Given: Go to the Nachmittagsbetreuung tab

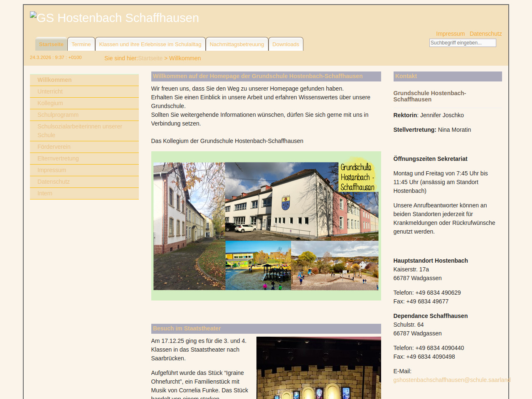Looking at the screenshot, I should pyautogui.click(x=236, y=44).
